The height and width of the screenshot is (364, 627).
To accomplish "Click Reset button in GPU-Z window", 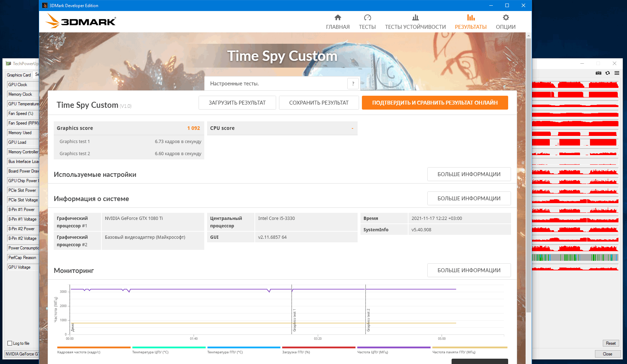I will [611, 343].
